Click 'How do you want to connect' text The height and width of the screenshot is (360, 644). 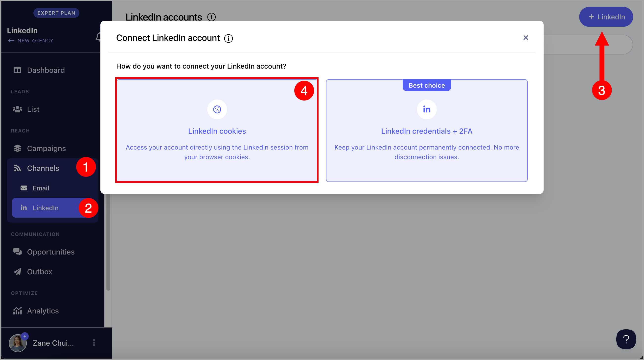point(201,66)
